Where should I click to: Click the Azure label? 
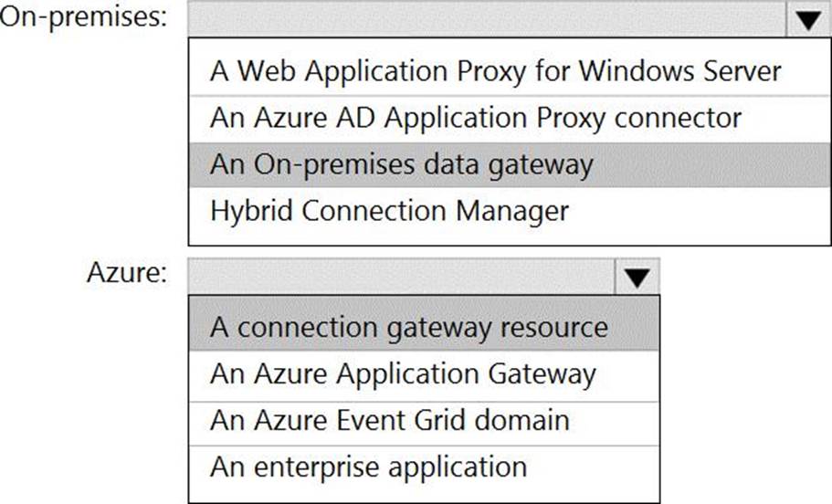(126, 273)
